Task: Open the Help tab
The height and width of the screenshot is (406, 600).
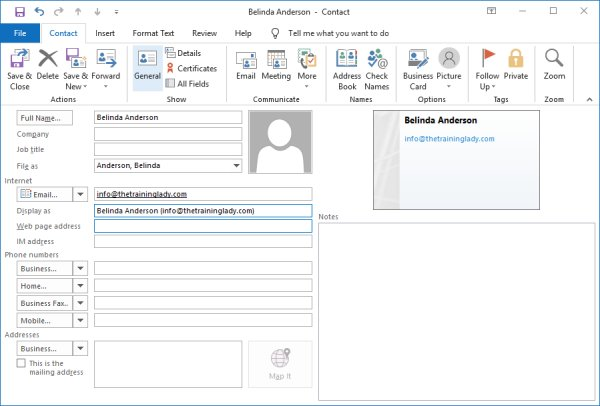Action: click(243, 33)
